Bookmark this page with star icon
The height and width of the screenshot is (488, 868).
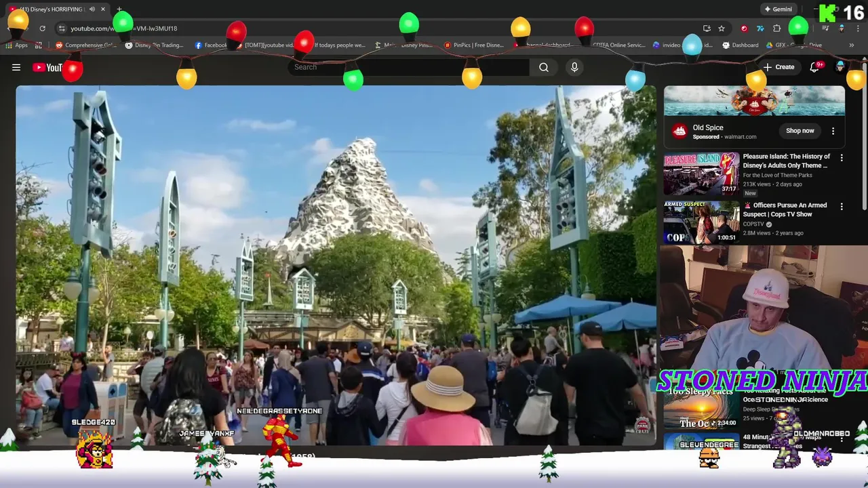click(x=722, y=28)
